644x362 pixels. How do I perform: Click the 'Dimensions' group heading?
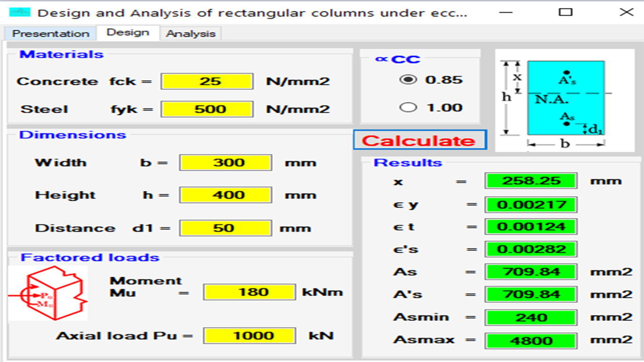(x=73, y=135)
